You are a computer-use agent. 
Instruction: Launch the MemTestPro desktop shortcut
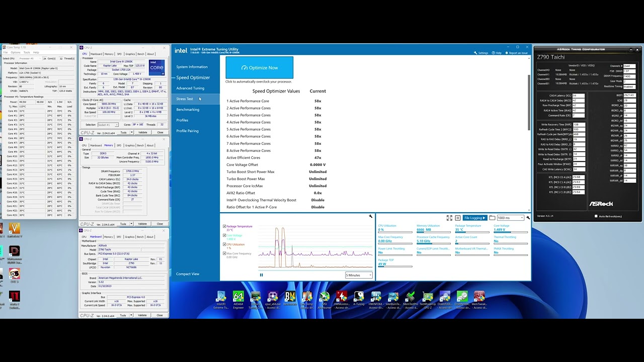click(411, 300)
